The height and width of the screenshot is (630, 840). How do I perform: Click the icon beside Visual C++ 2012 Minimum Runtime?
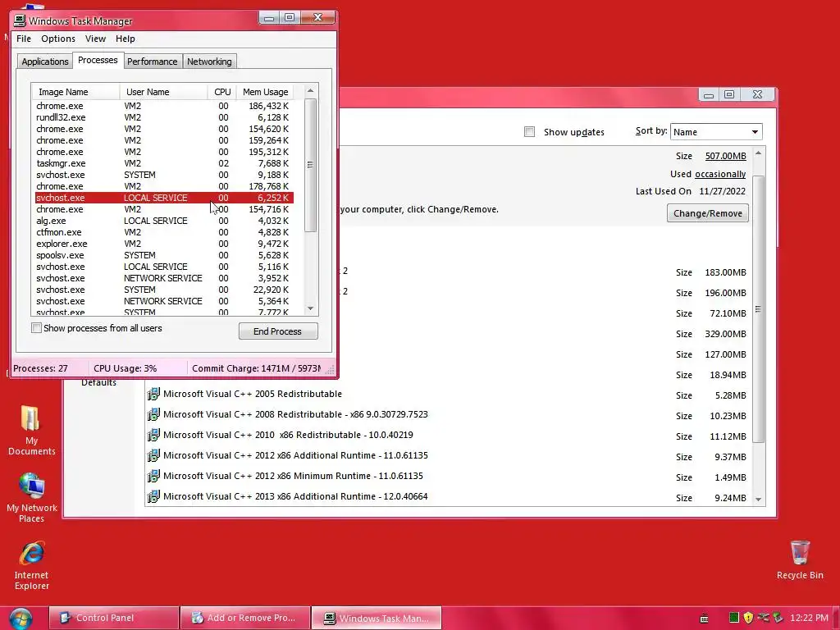[153, 477]
